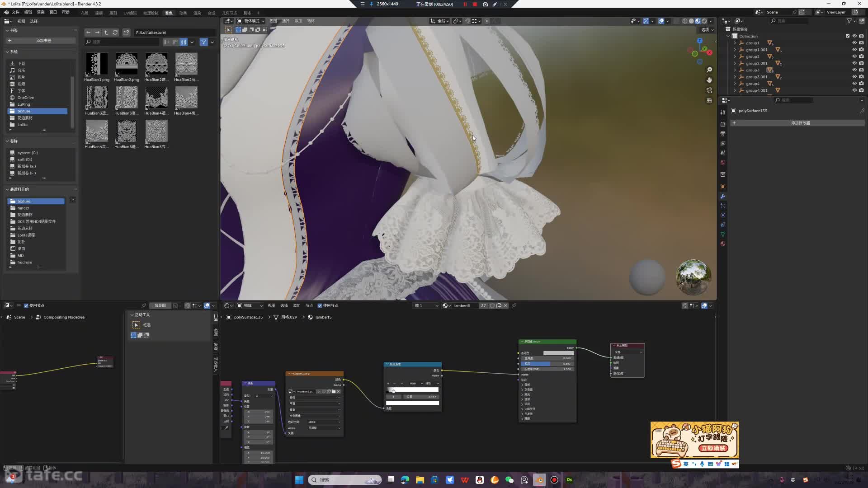This screenshot has width=868, height=488.
Task: Hide group2 with its eye icon
Action: 854,56
